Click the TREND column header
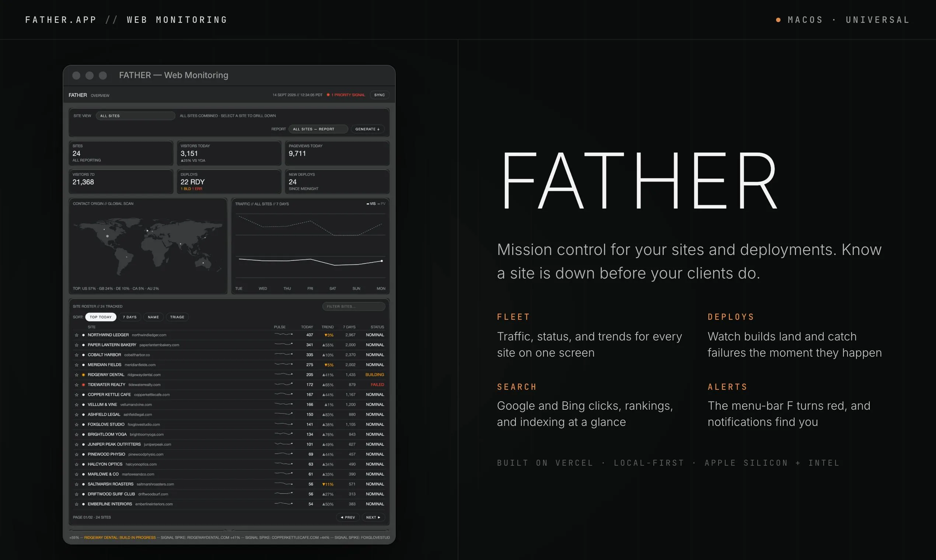 click(328, 327)
